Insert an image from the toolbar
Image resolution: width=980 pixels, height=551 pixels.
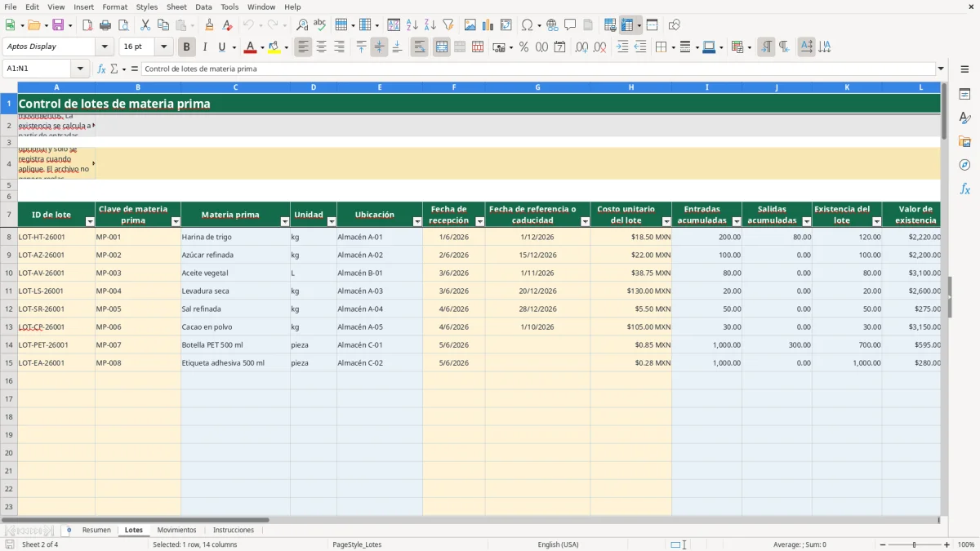470,25
